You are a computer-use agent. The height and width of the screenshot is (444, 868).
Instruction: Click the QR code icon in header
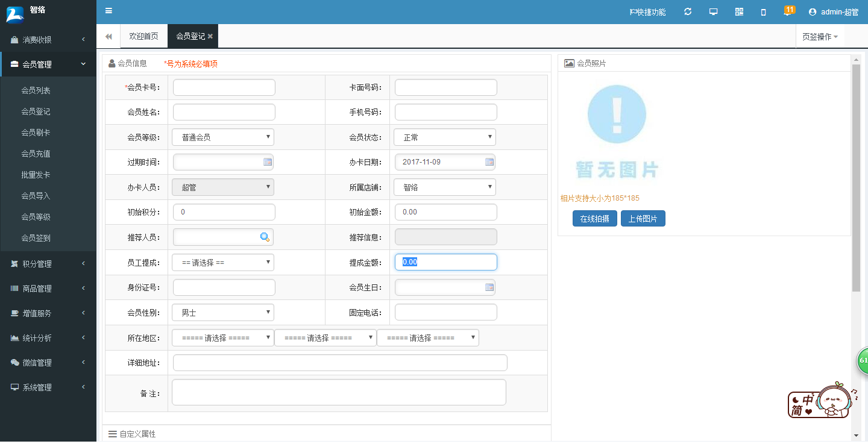click(x=739, y=12)
